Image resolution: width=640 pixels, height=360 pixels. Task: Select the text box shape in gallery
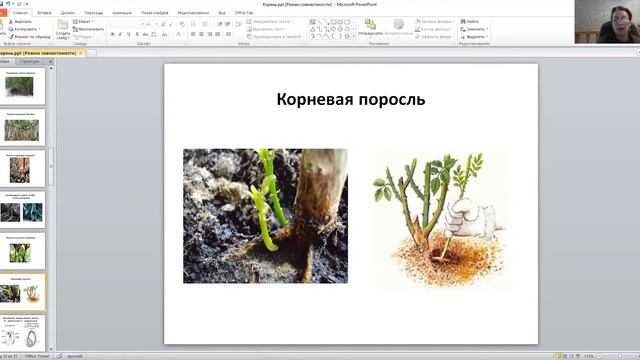pos(312,22)
